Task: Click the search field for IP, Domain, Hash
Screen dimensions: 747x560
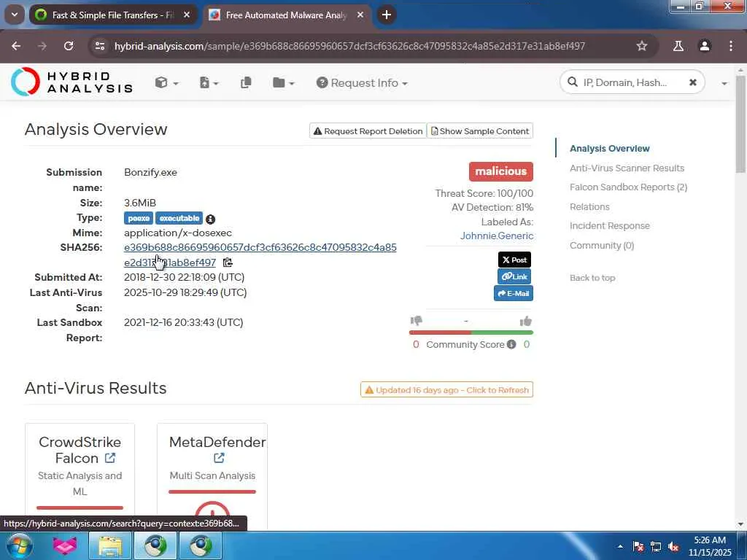Action: point(626,82)
